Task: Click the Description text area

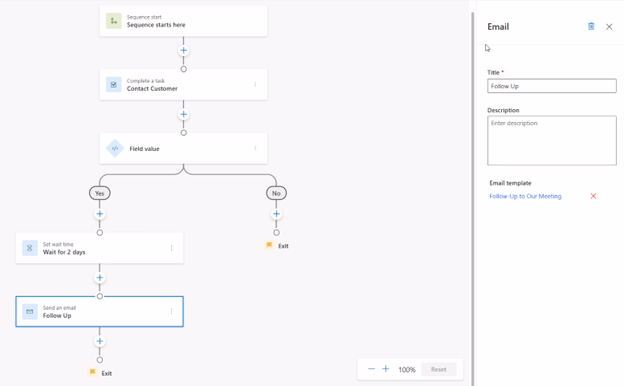Action: (x=552, y=140)
